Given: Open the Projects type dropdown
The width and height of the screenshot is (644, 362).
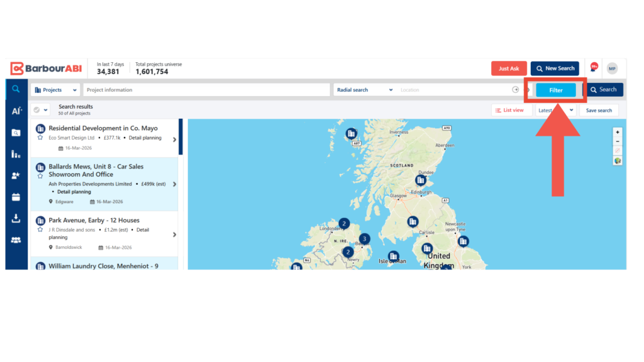Looking at the screenshot, I should pyautogui.click(x=55, y=90).
